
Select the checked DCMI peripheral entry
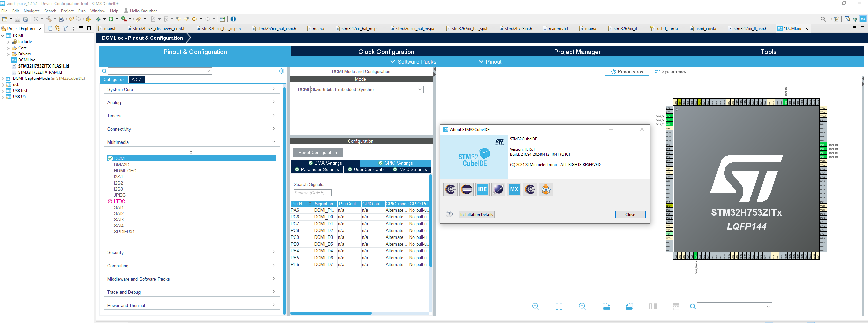pos(191,158)
